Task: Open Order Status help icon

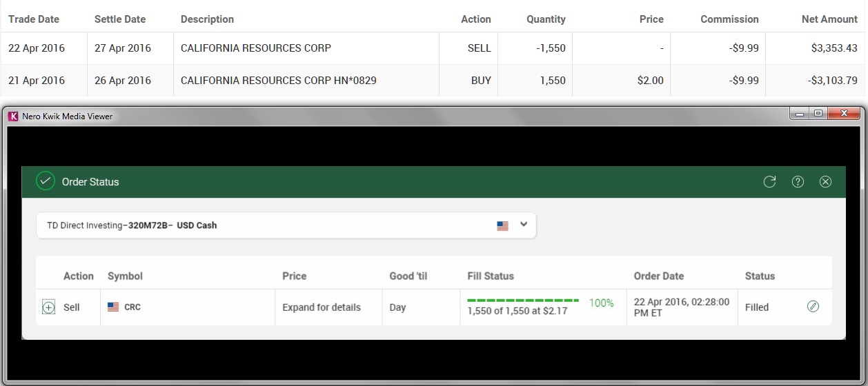Action: pyautogui.click(x=798, y=182)
